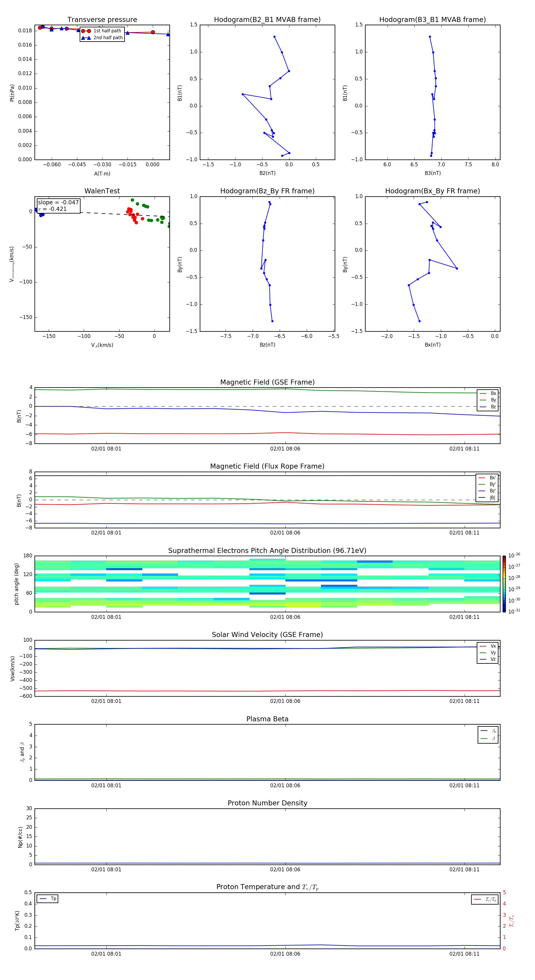Click the βp entry in Plasma Beta legend
The height and width of the screenshot is (980, 535).
tap(488, 731)
